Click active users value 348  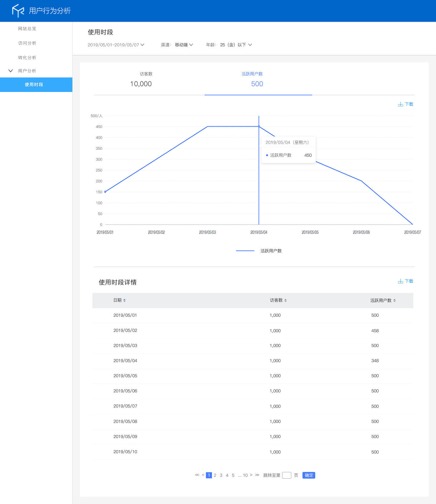375,361
